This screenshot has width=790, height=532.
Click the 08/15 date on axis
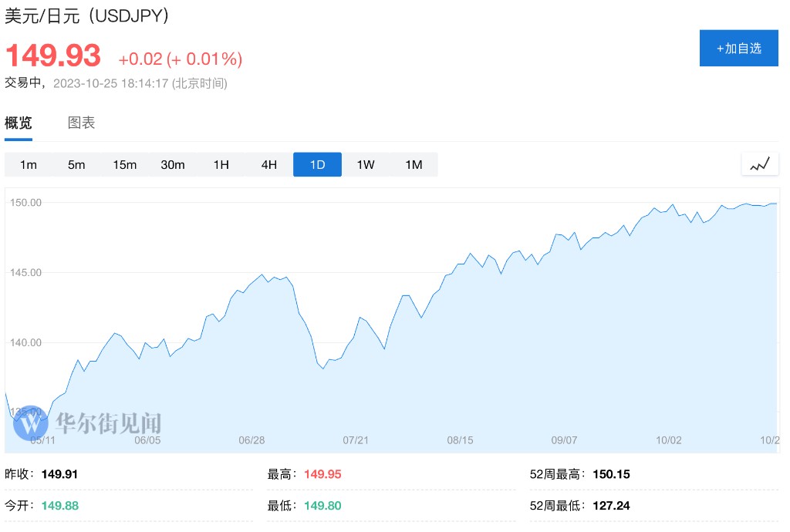pyautogui.click(x=460, y=440)
